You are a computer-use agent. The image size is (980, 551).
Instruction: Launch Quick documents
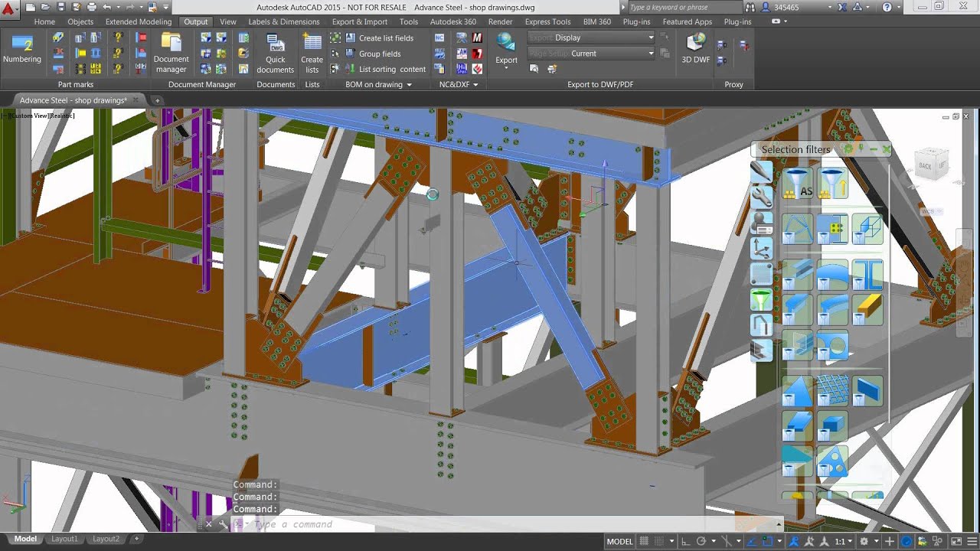coord(275,53)
